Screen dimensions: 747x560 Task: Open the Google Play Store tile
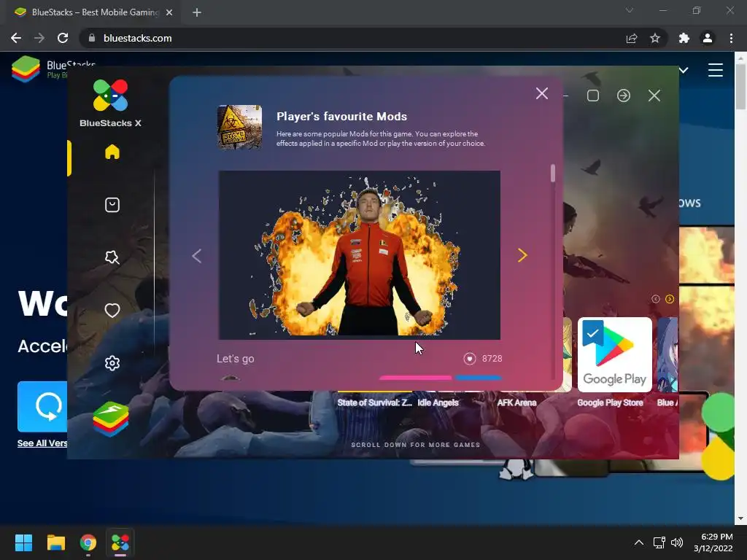[x=614, y=355]
